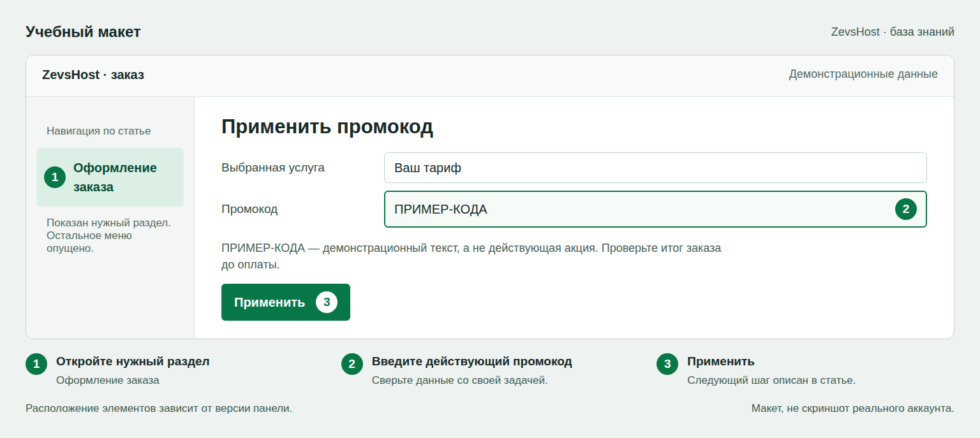
Task: Click the Откройте нужный раздел step title
Action: point(133,361)
